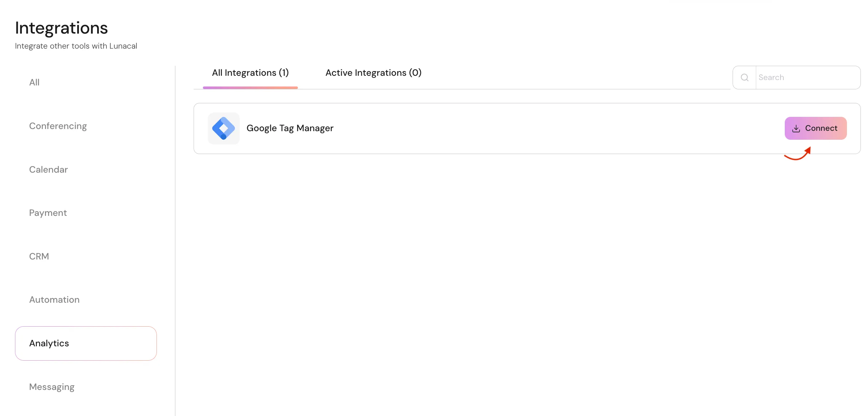
Task: Click the Google Tag Manager name text
Action: (x=290, y=128)
